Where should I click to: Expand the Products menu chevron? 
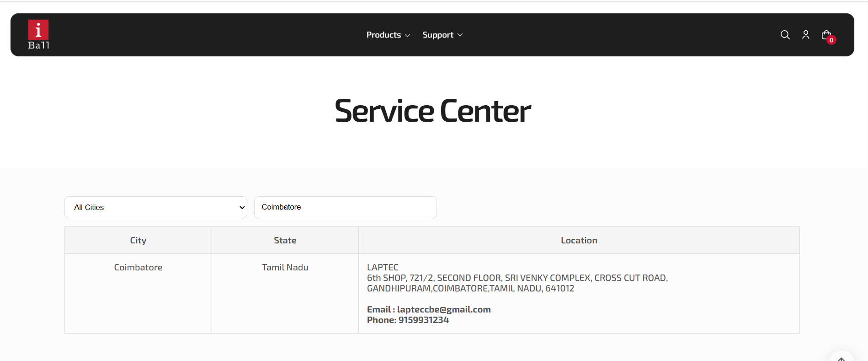[408, 35]
